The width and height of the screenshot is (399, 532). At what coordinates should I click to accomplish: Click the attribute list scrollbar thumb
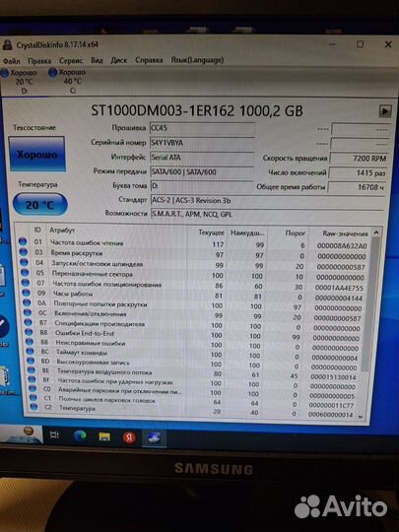tap(369, 305)
